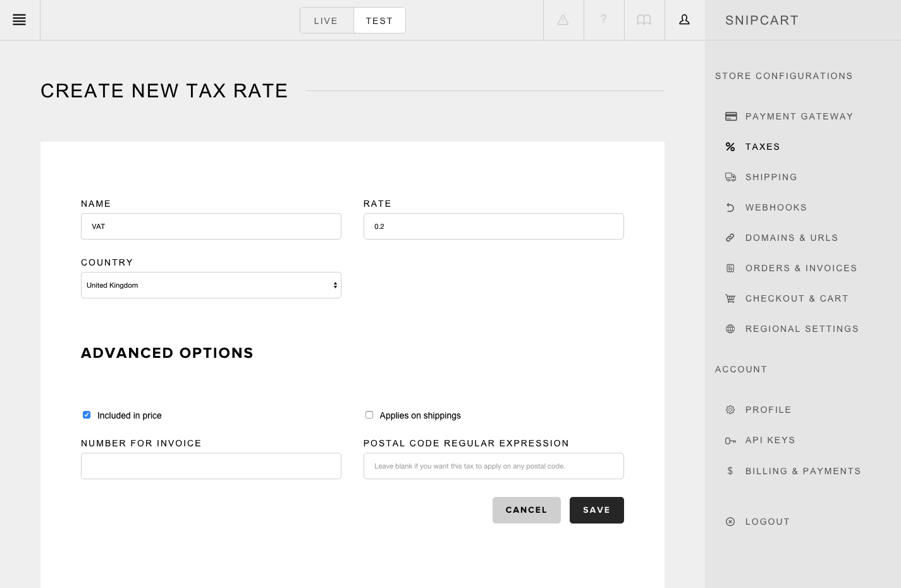Open the Country dropdown showing United Kingdom

pos(211,285)
